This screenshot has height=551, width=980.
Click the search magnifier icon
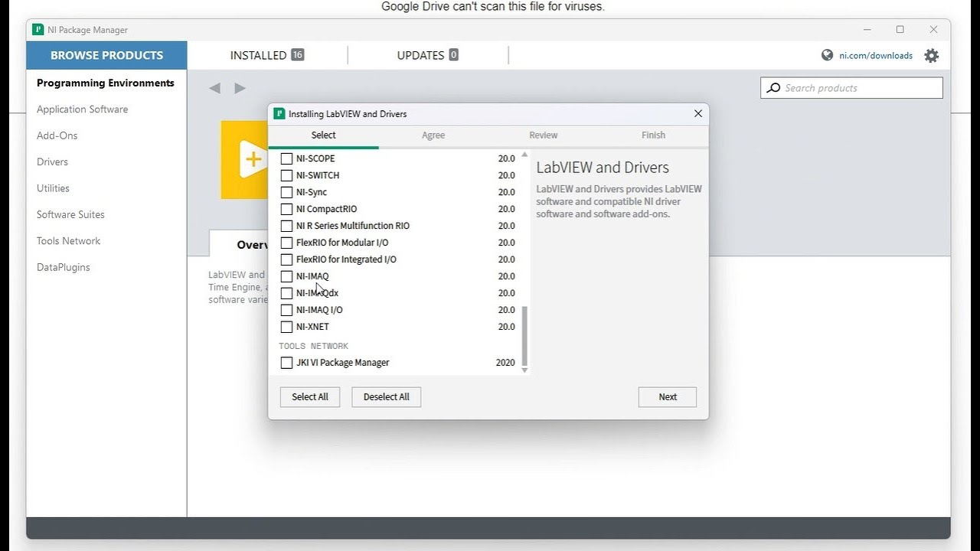coord(773,88)
